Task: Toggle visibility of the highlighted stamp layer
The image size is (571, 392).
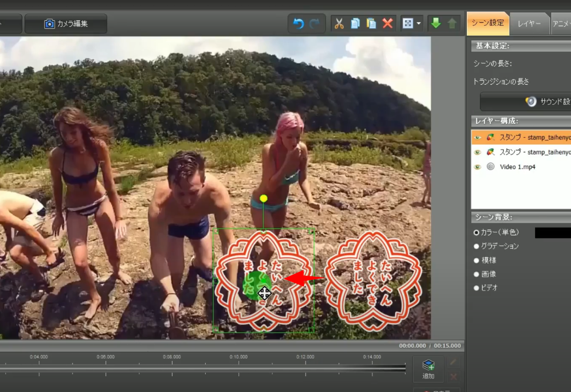Action: [x=478, y=137]
